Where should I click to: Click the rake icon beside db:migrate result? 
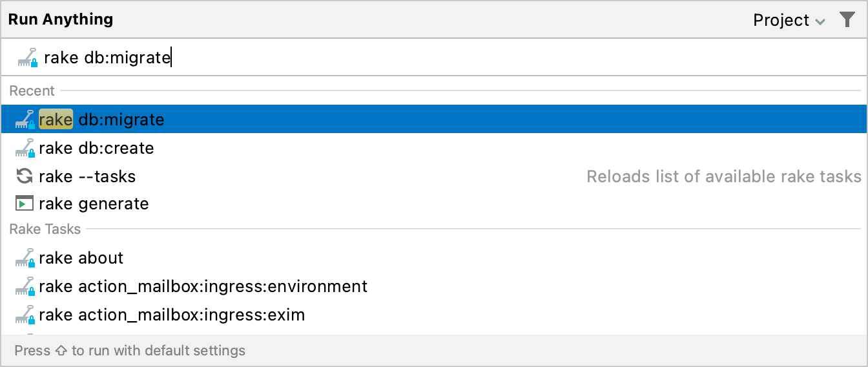pyautogui.click(x=25, y=120)
